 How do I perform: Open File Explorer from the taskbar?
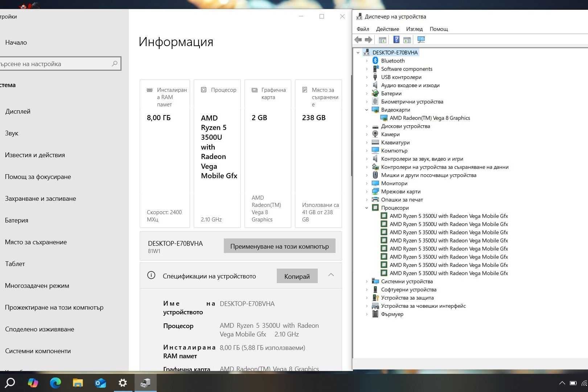[x=78, y=383]
